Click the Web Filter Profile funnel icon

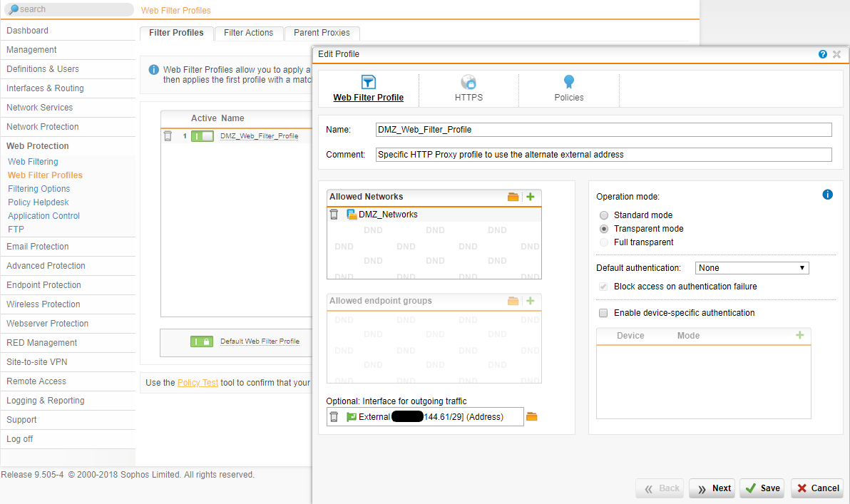pos(368,82)
